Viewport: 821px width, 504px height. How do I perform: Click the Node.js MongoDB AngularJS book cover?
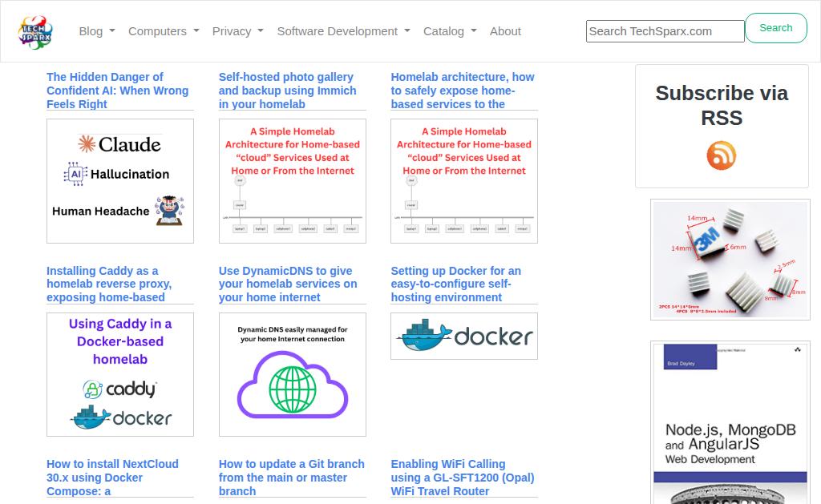coord(730,422)
